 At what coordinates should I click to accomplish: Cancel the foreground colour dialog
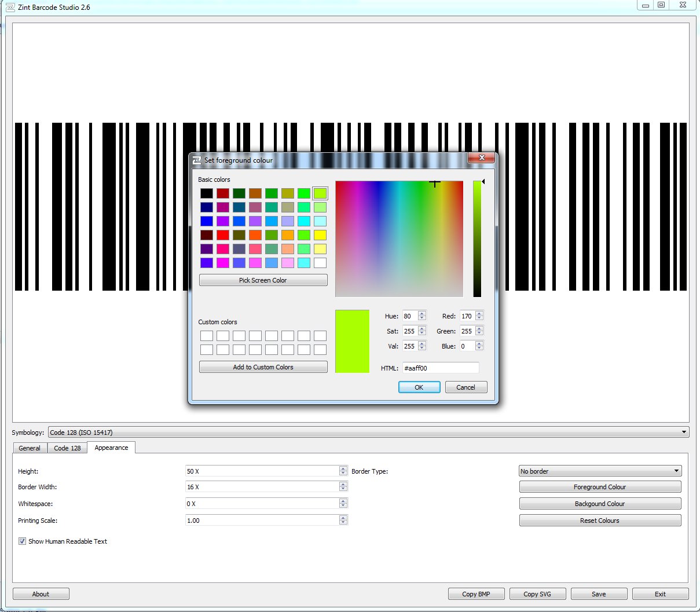[466, 387]
